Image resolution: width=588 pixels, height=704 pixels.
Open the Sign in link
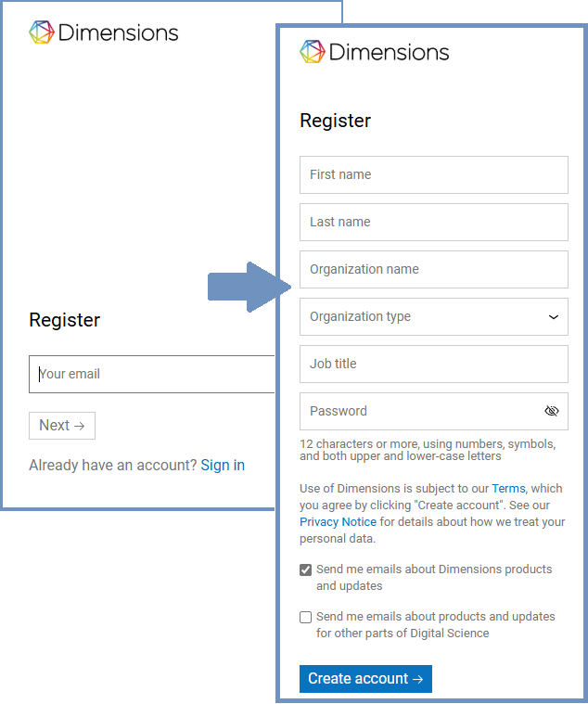click(223, 465)
